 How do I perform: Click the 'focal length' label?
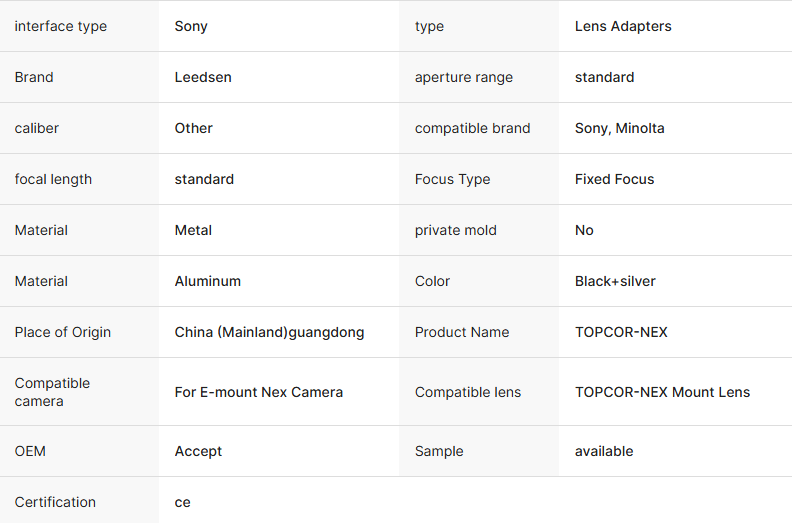click(x=53, y=179)
